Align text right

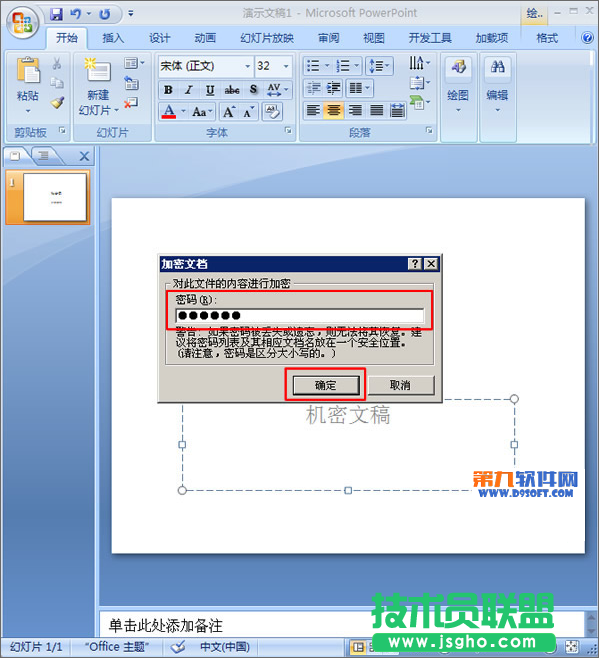355,111
